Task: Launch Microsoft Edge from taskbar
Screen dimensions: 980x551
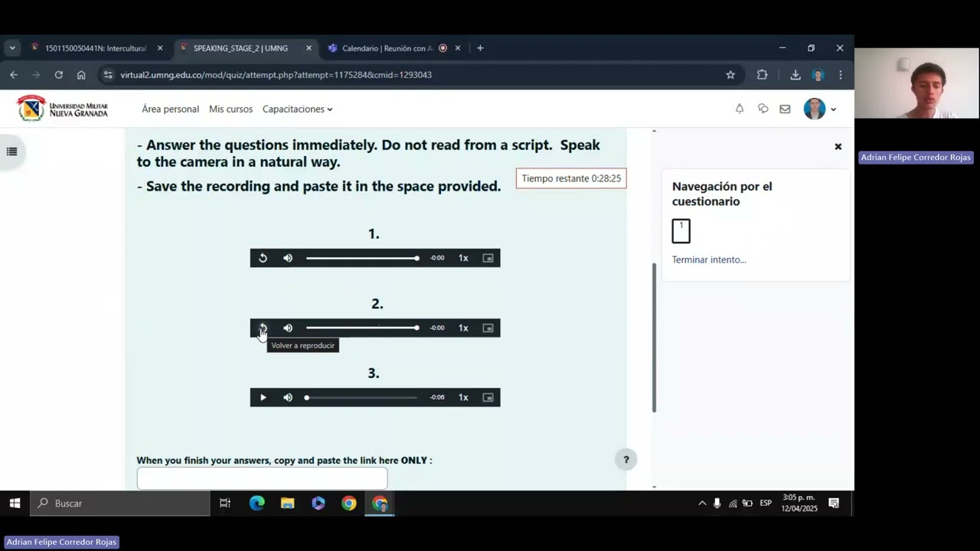Action: point(256,503)
